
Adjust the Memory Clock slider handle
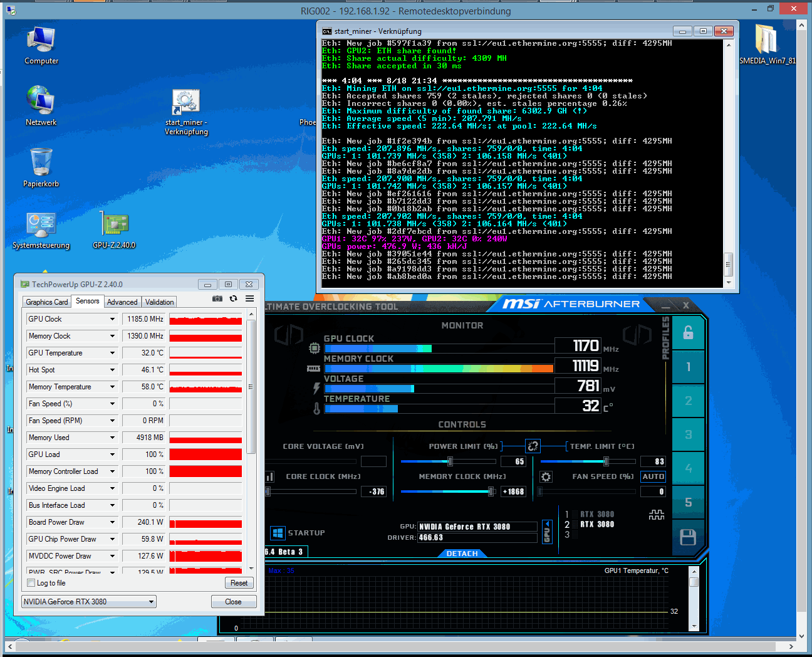click(491, 491)
